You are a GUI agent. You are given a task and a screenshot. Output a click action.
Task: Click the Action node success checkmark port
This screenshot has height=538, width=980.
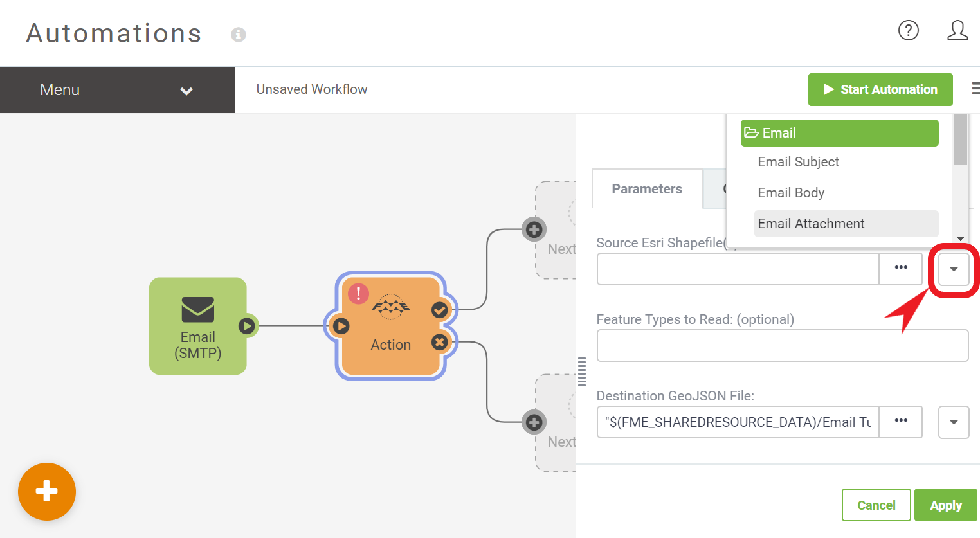click(x=440, y=310)
